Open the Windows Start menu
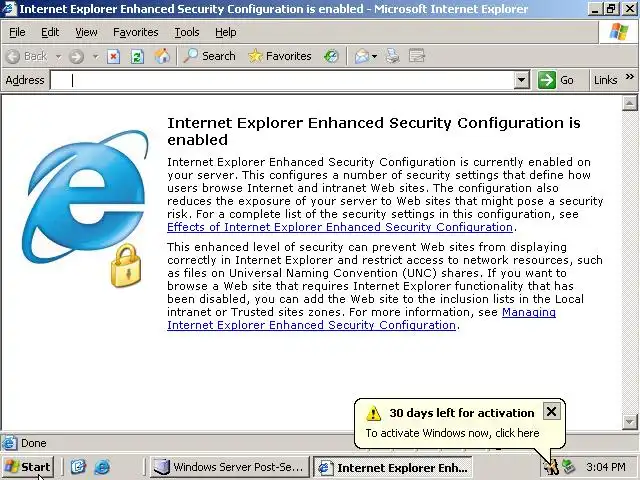Viewport: 640px width, 480px height. click(x=28, y=467)
